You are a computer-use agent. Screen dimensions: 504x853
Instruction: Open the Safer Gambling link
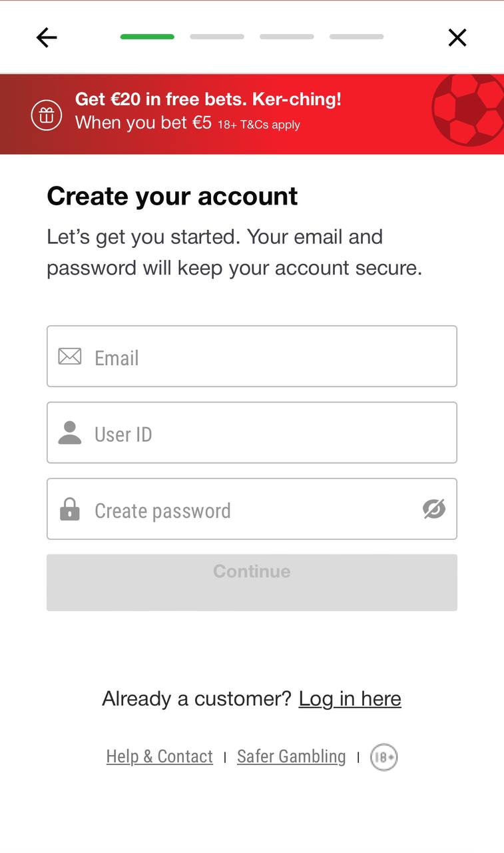point(292,756)
